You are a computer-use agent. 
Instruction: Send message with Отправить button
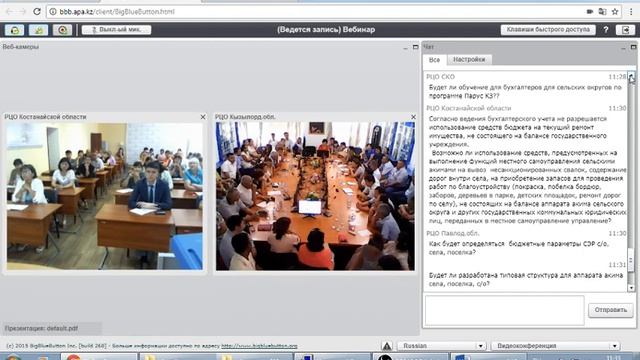point(611,310)
